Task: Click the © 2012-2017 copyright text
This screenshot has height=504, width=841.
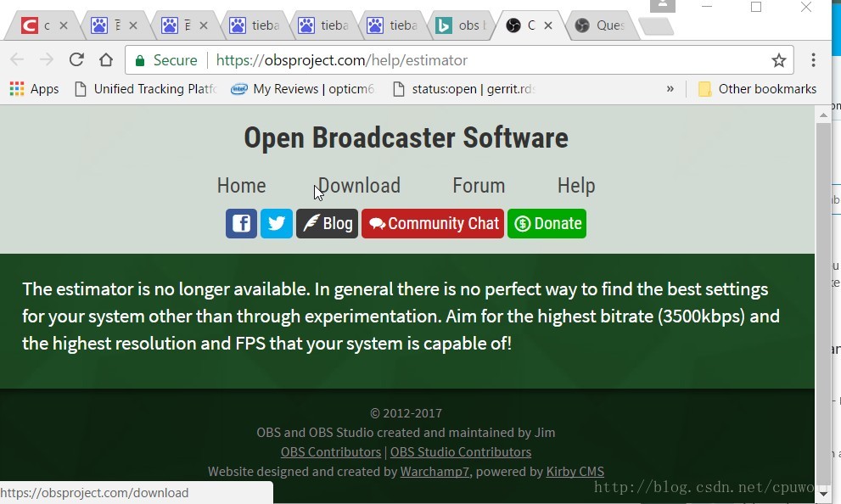Action: (406, 413)
